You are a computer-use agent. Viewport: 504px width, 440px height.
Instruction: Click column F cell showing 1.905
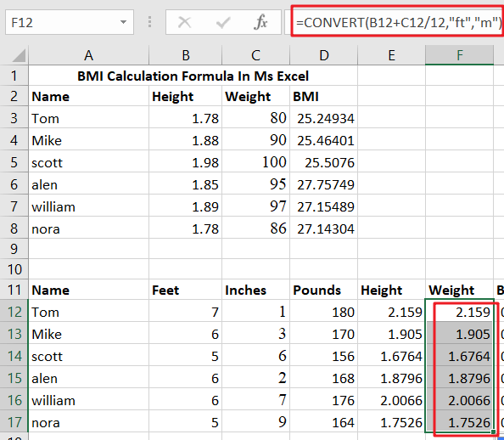pos(459,334)
